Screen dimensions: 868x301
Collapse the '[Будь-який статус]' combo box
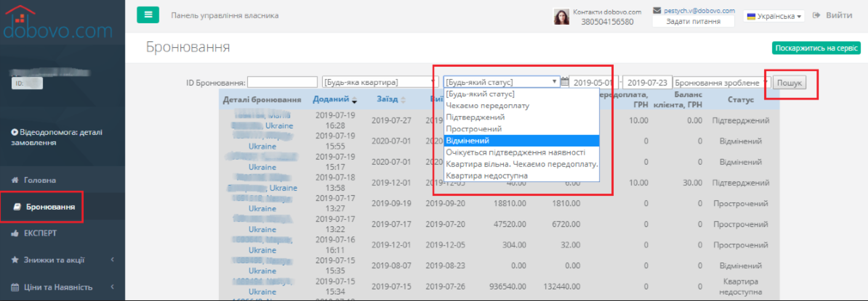point(501,82)
